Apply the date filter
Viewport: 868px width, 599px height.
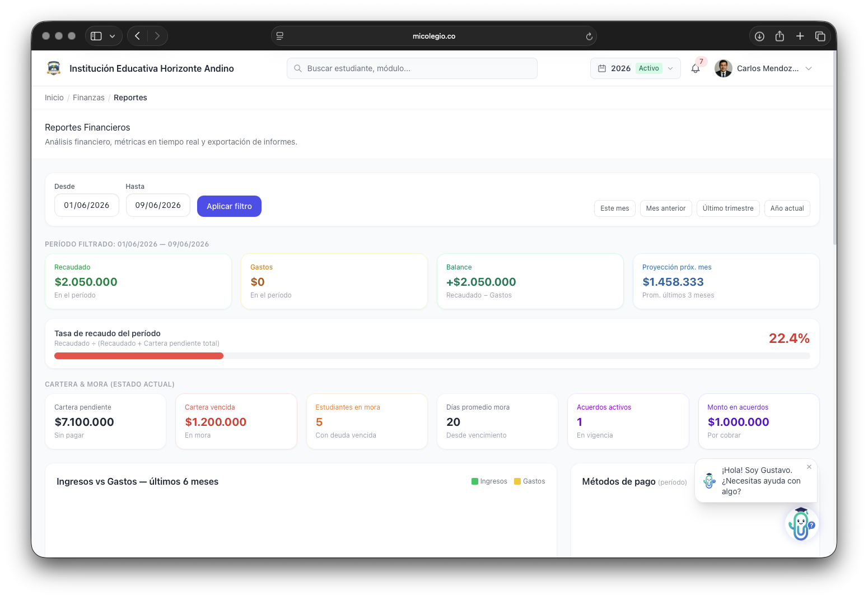click(x=229, y=206)
